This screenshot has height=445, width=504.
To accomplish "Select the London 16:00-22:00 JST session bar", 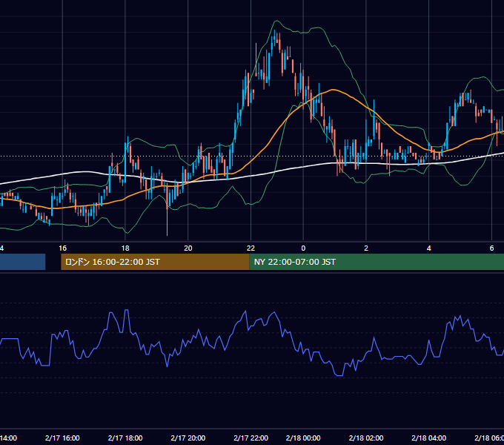I will pos(155,262).
